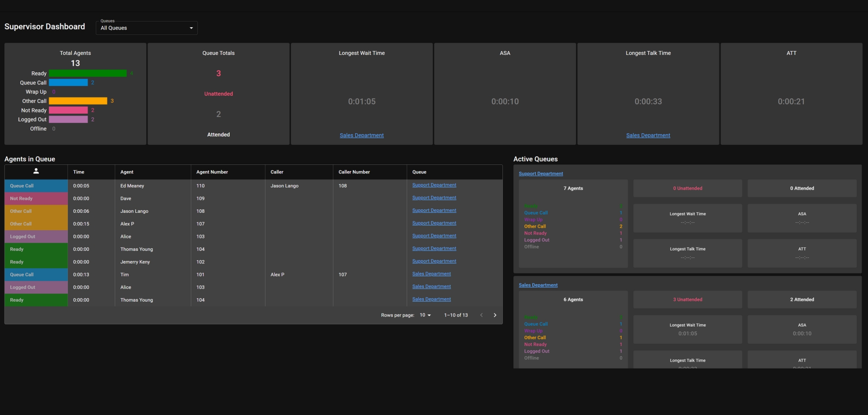Select the Not Ready status cell for Dave
The height and width of the screenshot is (415, 868).
(x=36, y=199)
